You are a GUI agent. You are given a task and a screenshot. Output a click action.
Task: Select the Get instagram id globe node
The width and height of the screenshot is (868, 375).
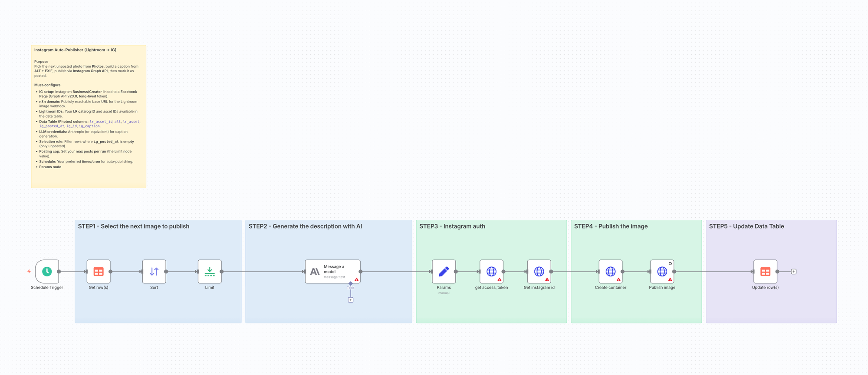[x=539, y=272]
